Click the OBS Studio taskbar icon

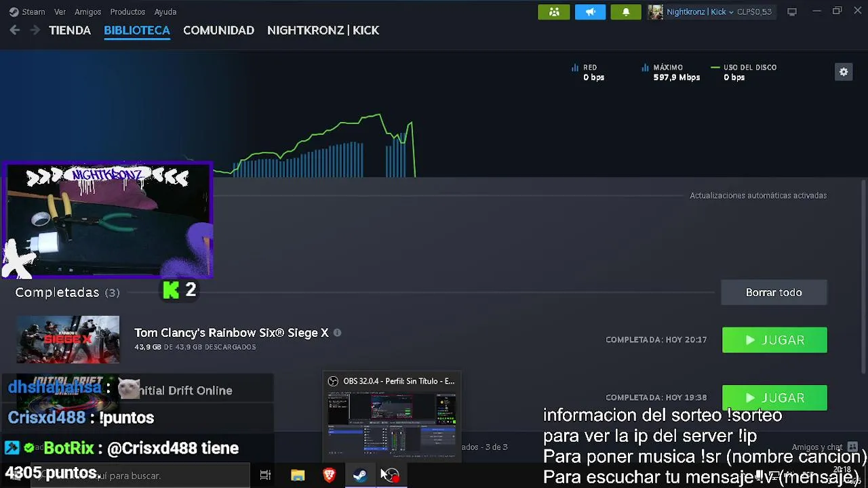(x=391, y=475)
